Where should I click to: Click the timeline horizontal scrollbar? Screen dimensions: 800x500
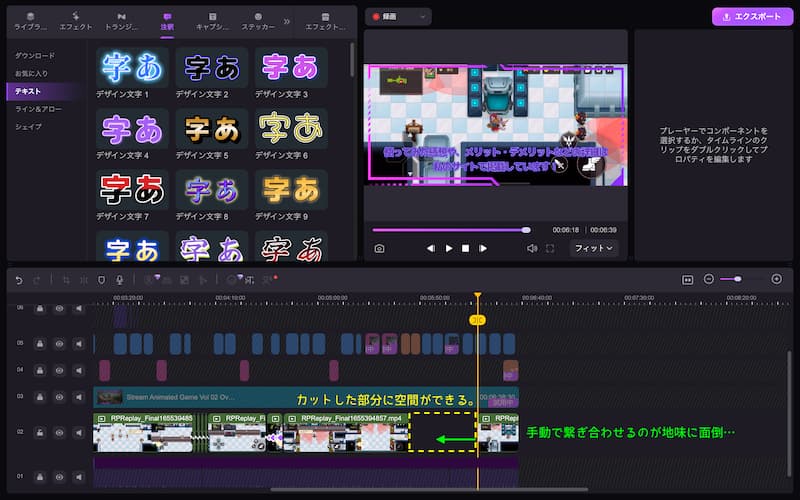pyautogui.click(x=429, y=490)
